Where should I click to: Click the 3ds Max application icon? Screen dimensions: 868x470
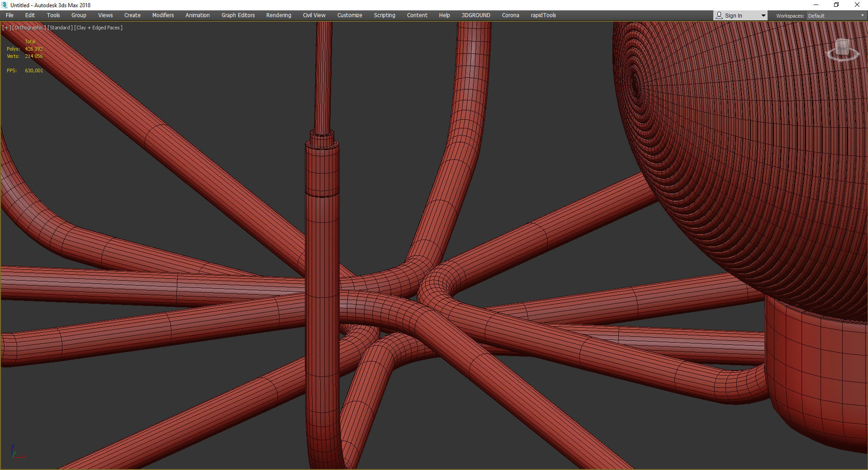click(5, 5)
